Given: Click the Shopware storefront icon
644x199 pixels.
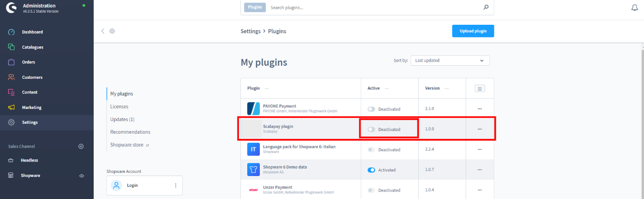Looking at the screenshot, I should pos(12,176).
